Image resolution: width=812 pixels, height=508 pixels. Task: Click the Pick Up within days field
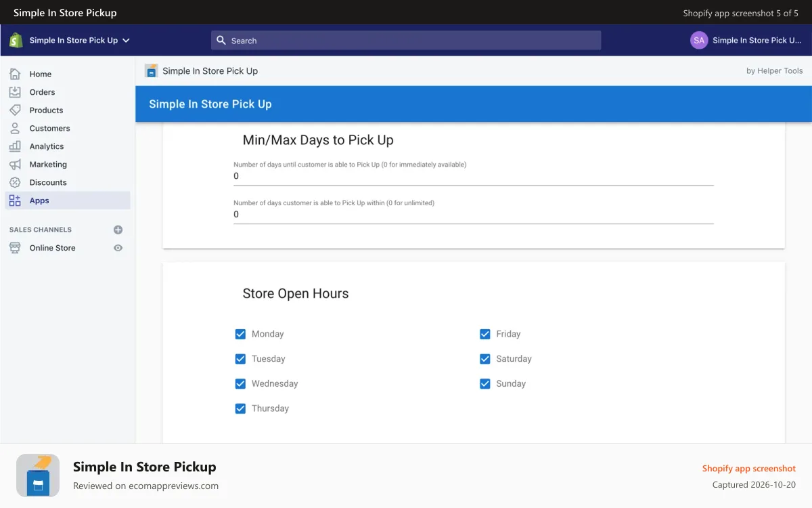[474, 215]
